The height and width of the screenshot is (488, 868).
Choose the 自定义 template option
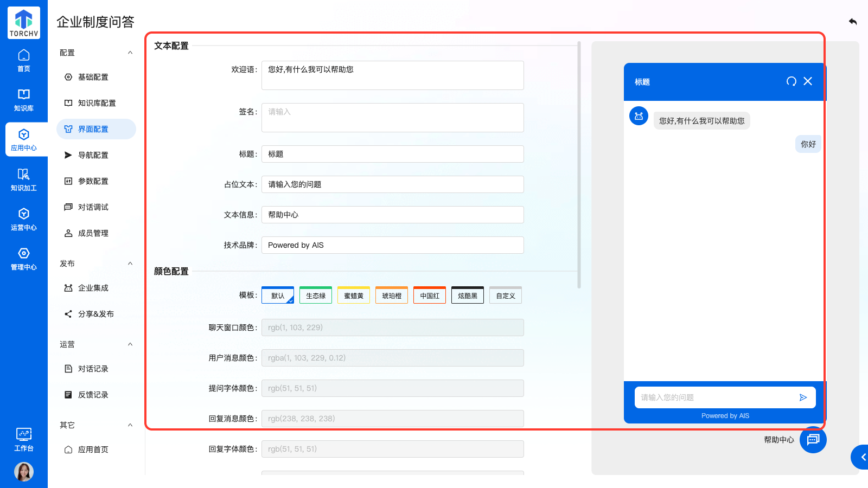pos(506,296)
